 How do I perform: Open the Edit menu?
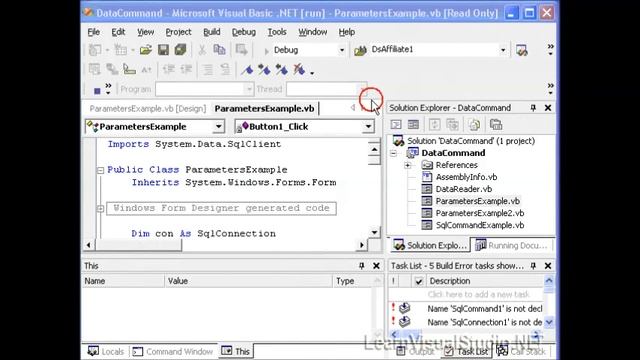pos(118,32)
